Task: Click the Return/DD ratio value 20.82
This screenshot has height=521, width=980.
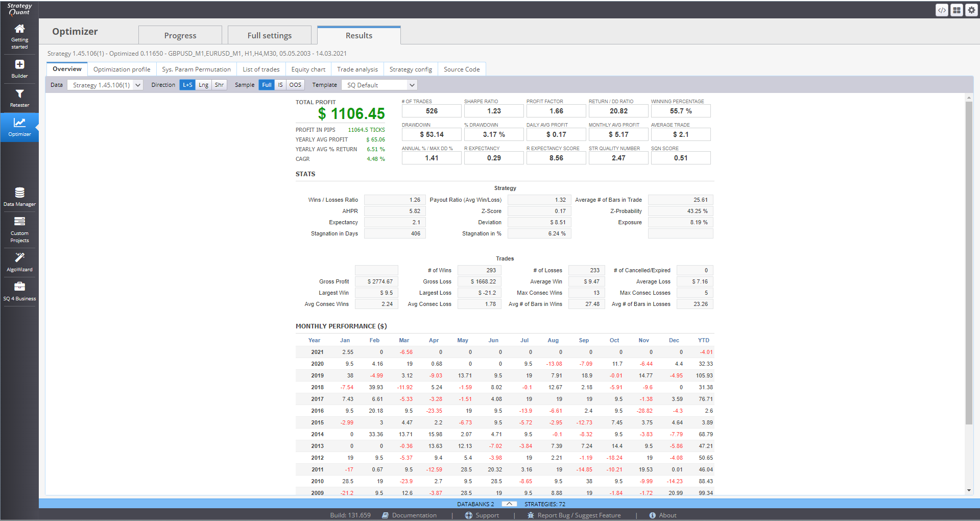Action: [x=618, y=111]
